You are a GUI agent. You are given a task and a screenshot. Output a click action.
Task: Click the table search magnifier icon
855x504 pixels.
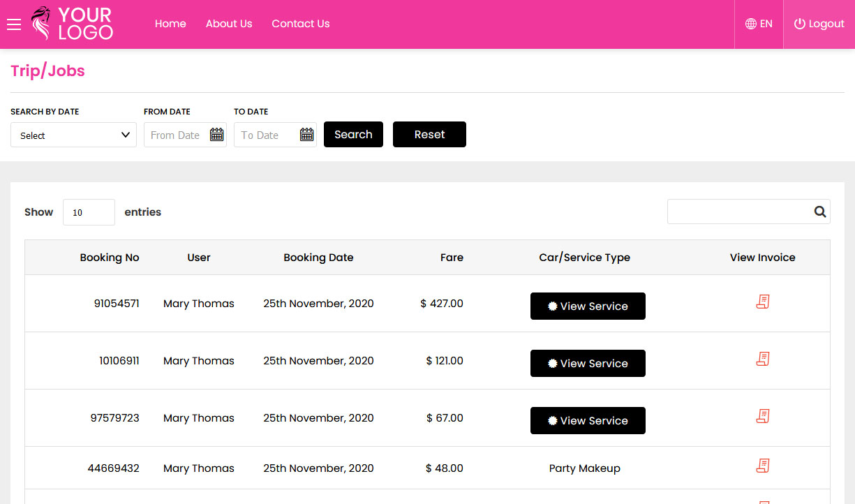[820, 212]
